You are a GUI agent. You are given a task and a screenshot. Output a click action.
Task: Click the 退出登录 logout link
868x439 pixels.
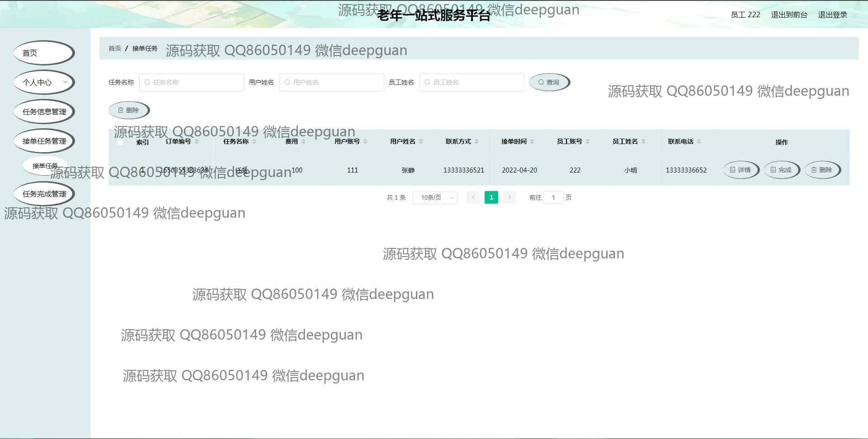pos(832,15)
